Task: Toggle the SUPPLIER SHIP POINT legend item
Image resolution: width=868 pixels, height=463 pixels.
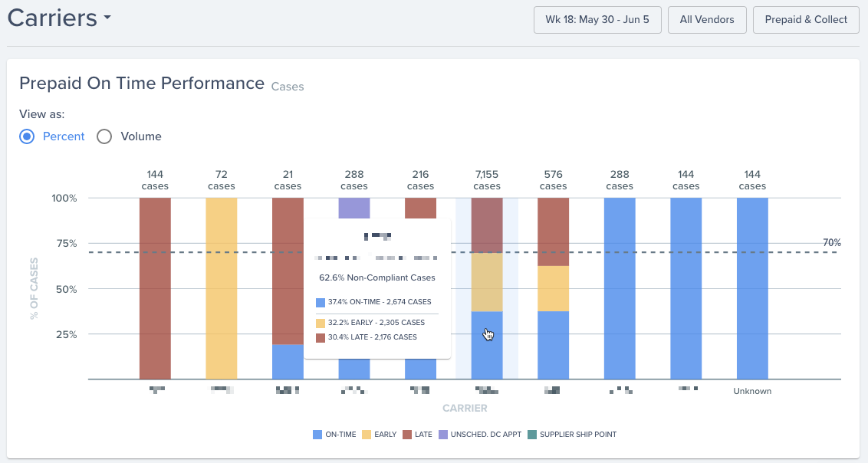Action: (x=572, y=435)
